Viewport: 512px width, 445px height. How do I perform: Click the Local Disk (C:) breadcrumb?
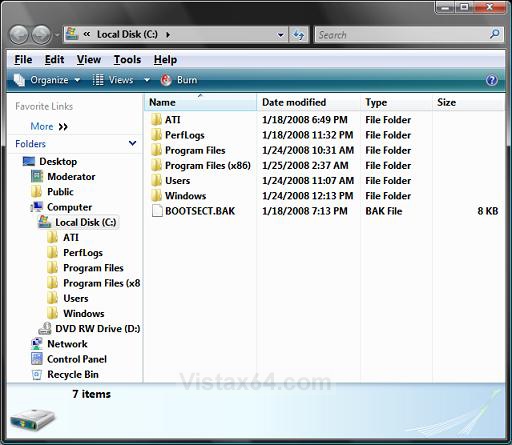tap(127, 34)
